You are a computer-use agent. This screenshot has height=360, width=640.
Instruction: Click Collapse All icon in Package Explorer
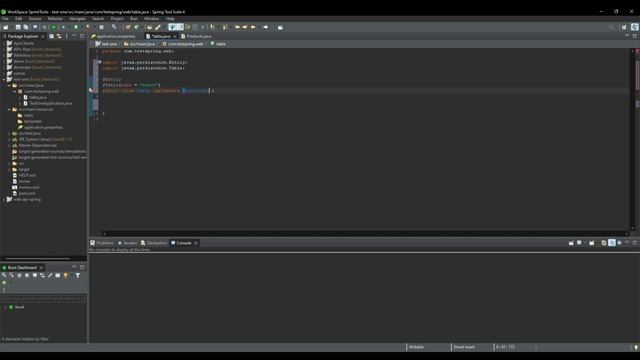click(x=51, y=36)
